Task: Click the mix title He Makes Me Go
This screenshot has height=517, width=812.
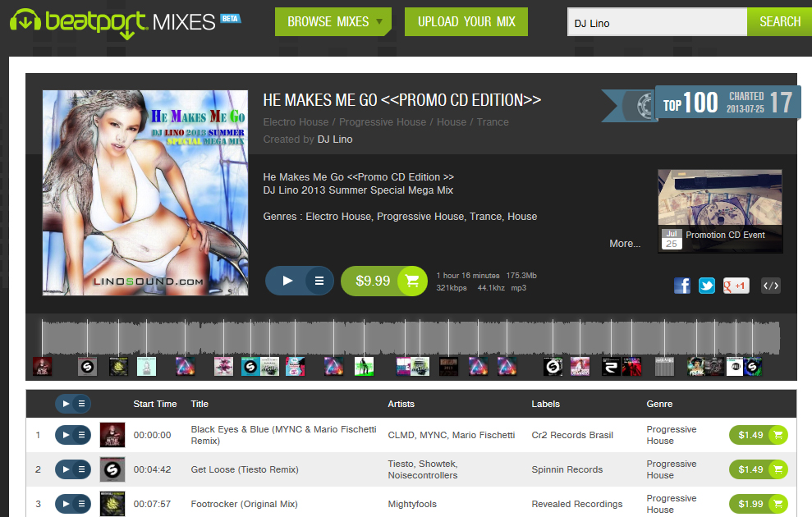Action: pos(401,100)
